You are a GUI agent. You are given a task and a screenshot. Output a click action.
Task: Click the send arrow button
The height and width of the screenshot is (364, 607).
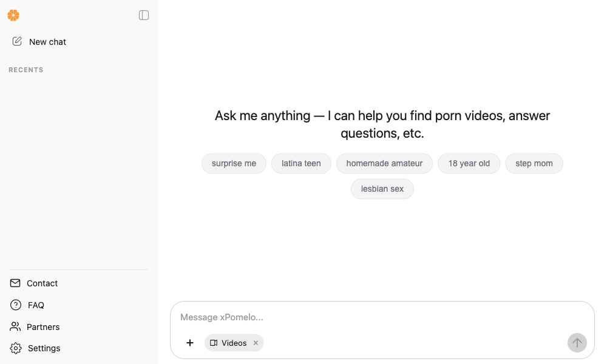pyautogui.click(x=577, y=343)
